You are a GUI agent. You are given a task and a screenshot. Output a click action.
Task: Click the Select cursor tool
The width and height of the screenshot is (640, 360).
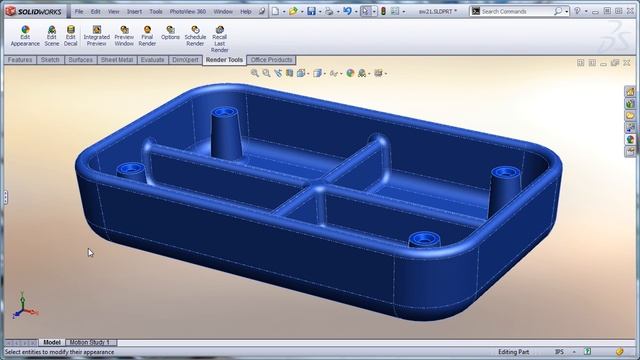pos(365,11)
